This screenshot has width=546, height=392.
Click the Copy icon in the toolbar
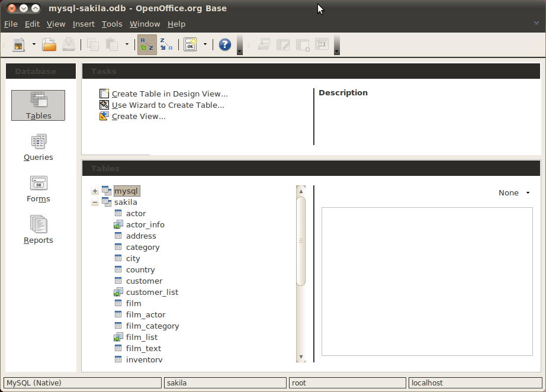tap(92, 44)
